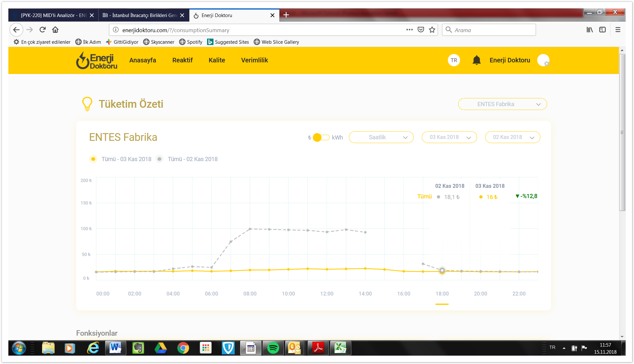Viewport: 634px width, 364px height.
Task: Open the user profile avatar icon
Action: point(543,60)
